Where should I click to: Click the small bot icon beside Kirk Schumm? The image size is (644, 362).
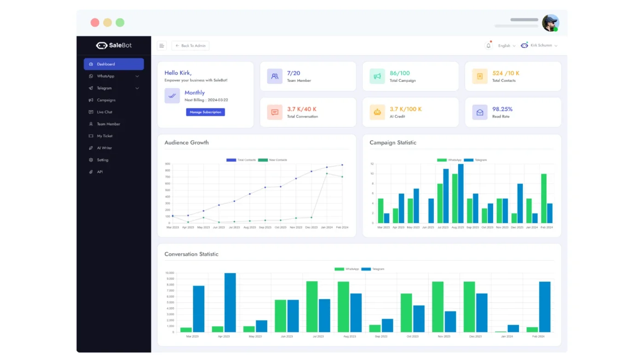(x=524, y=45)
